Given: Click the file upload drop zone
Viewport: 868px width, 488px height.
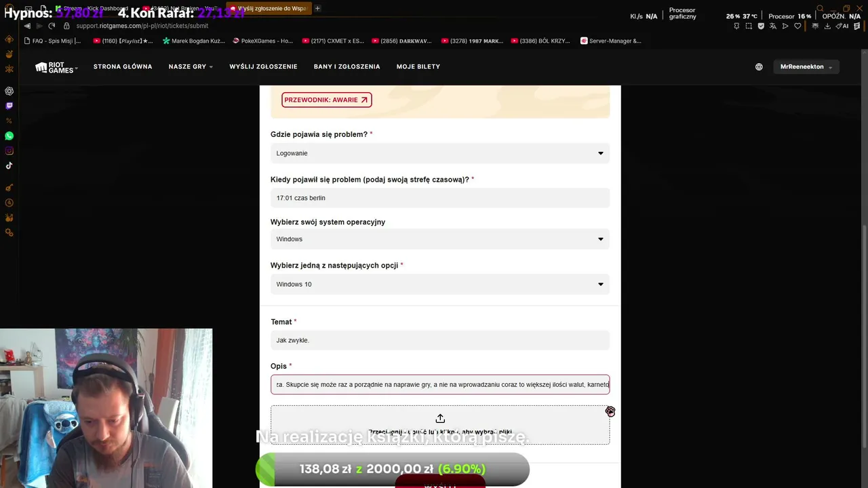Looking at the screenshot, I should point(440,425).
